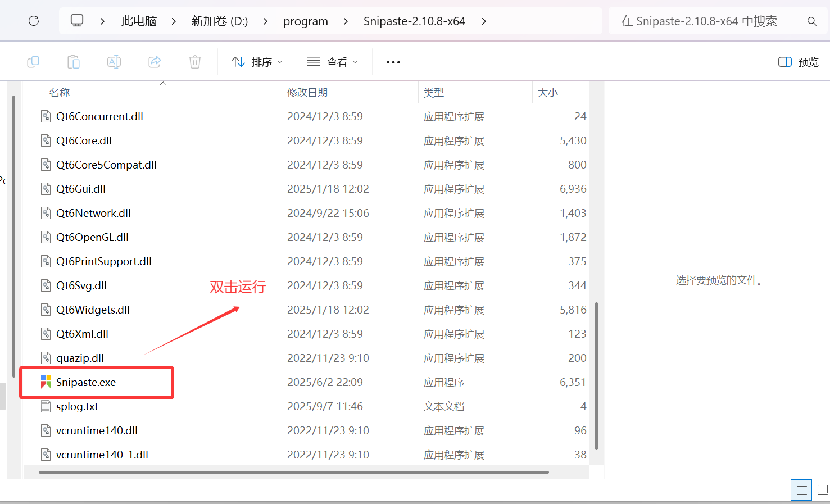The width and height of the screenshot is (830, 504).
Task: Click the Qt6Network.dll file icon
Action: pos(46,213)
